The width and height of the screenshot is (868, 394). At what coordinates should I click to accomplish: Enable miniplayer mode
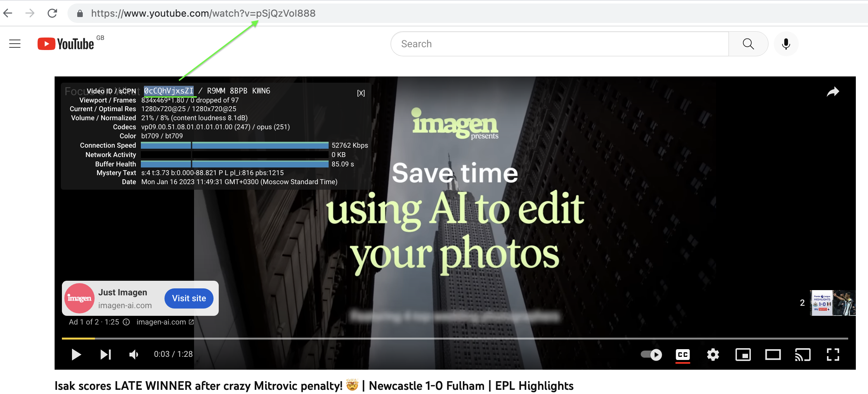[743, 354]
